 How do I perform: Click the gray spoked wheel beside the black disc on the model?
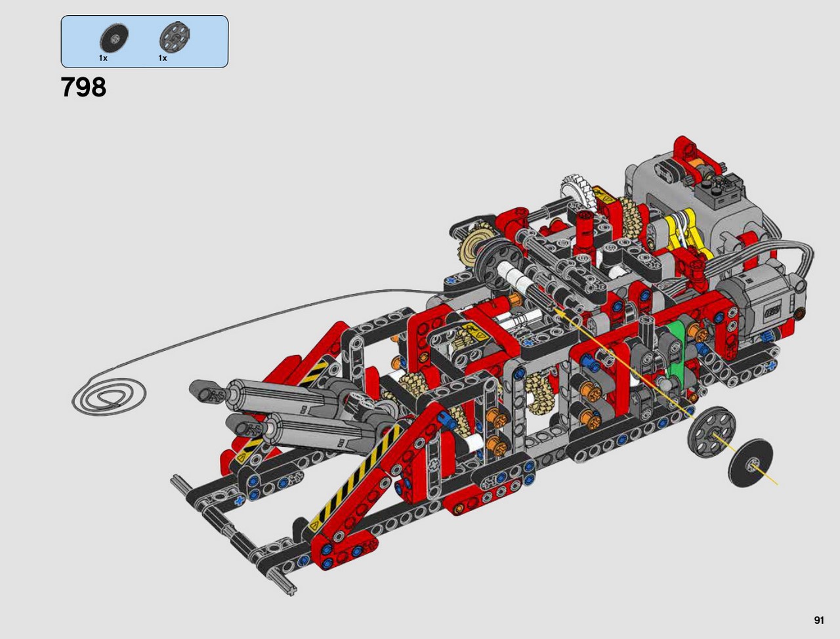coord(713,432)
